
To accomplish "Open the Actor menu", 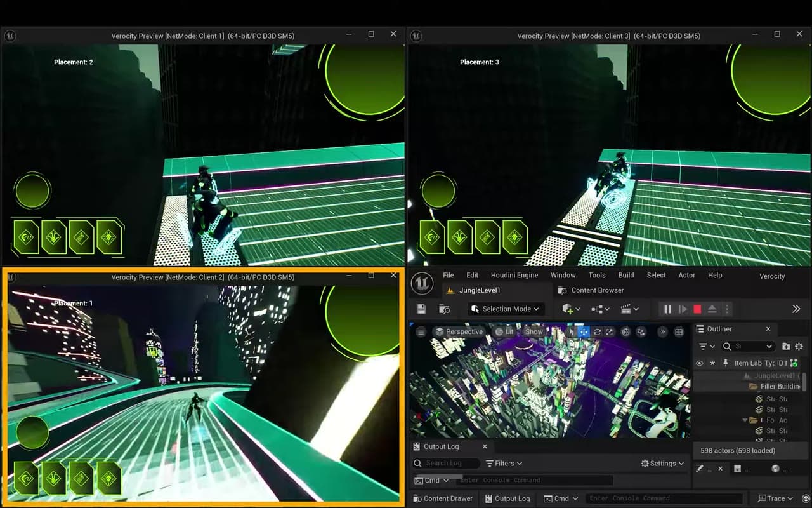I will 687,275.
